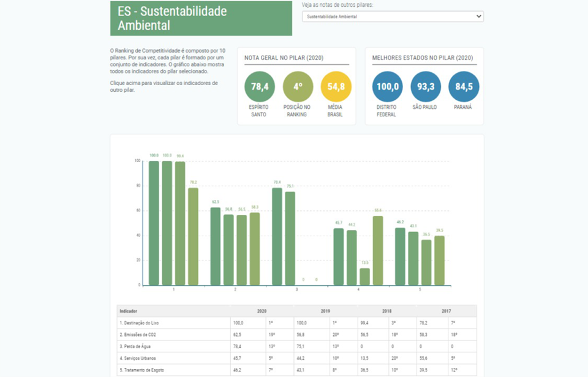
Task: Click the ES - Sustentabilidade Ambiental green title banner
Action: click(x=201, y=18)
